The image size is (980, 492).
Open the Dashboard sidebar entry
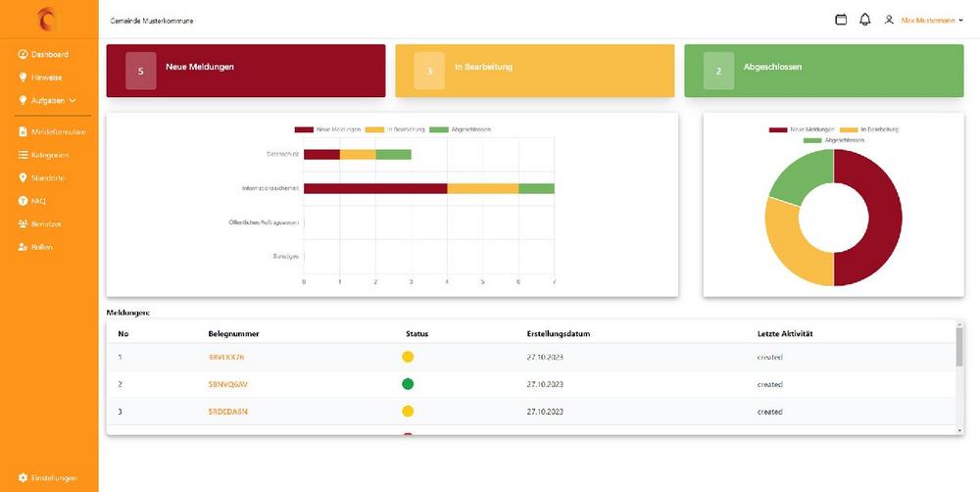pos(43,54)
